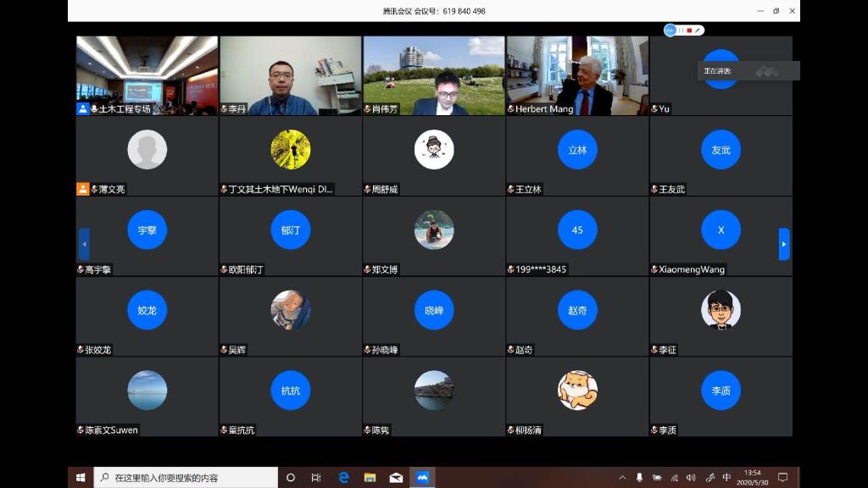Image resolution: width=868 pixels, height=488 pixels.
Task: Open the notification center in the taskbar
Action: [782, 478]
